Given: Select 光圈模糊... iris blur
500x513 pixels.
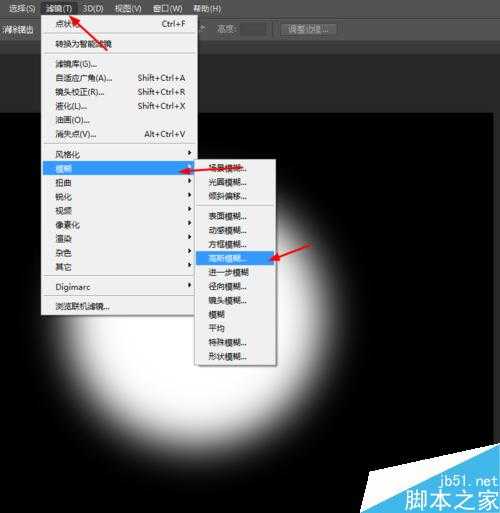Looking at the screenshot, I should tap(235, 182).
